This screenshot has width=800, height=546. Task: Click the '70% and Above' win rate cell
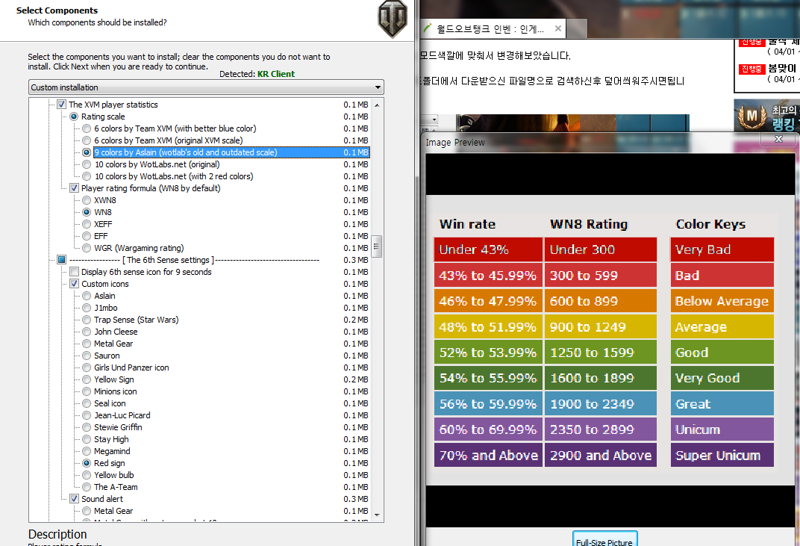click(488, 455)
